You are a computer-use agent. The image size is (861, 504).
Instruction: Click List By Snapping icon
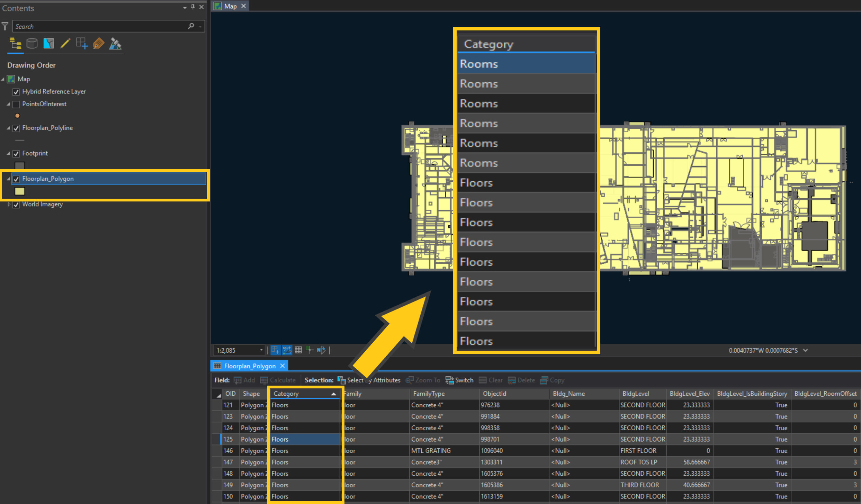[x=82, y=44]
